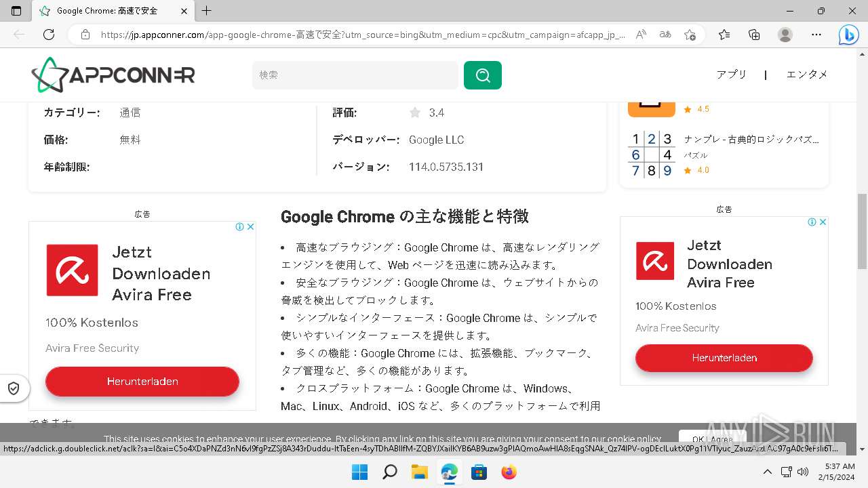Click the network tray icon
Screen dimensions: 868x488
787,472
